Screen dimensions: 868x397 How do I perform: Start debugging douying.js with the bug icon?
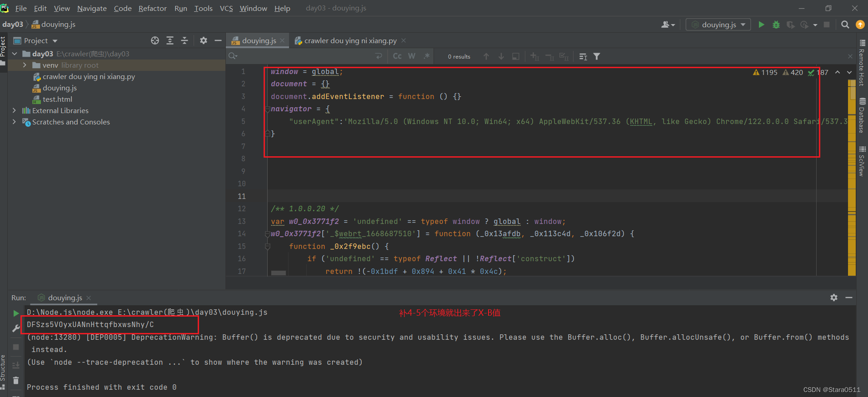pyautogui.click(x=776, y=25)
